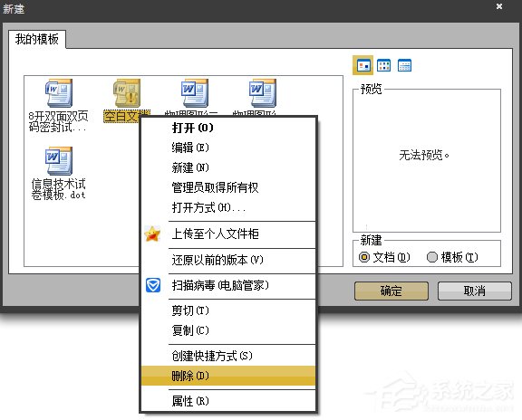Screen dimensions: 522x420
Task: Click the 电脑管家 shield icon
Action: [x=153, y=285]
